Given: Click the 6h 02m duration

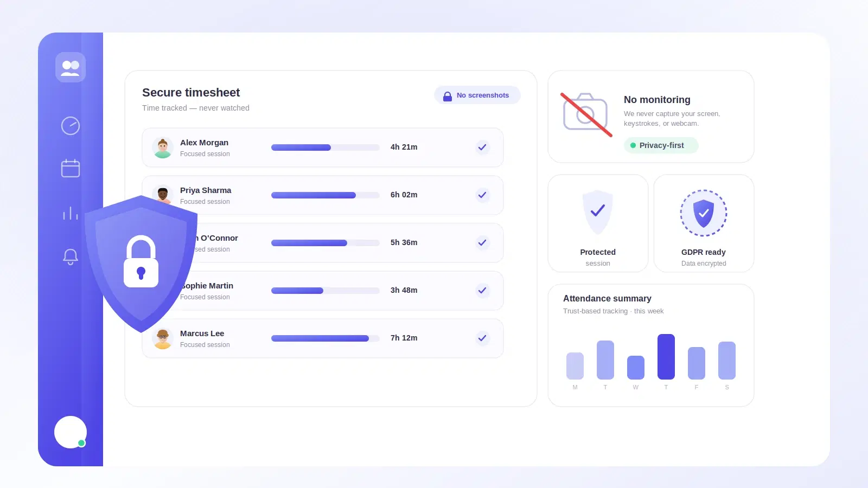Looking at the screenshot, I should [404, 195].
